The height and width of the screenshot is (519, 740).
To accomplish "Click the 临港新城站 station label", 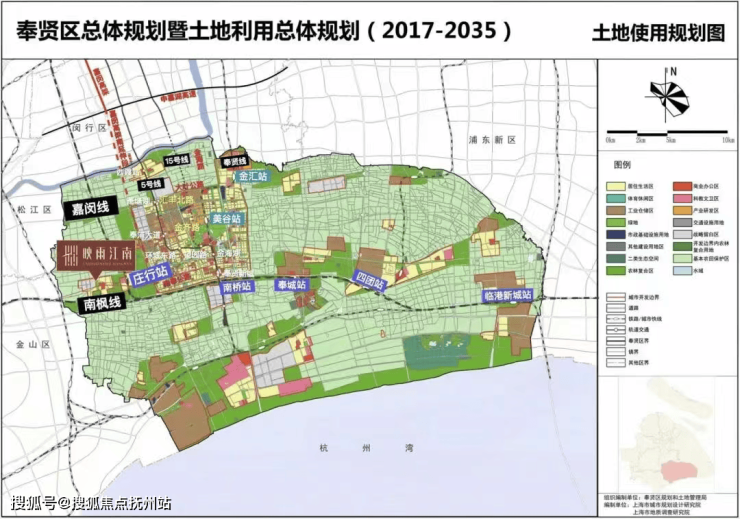I will pyautogui.click(x=507, y=296).
